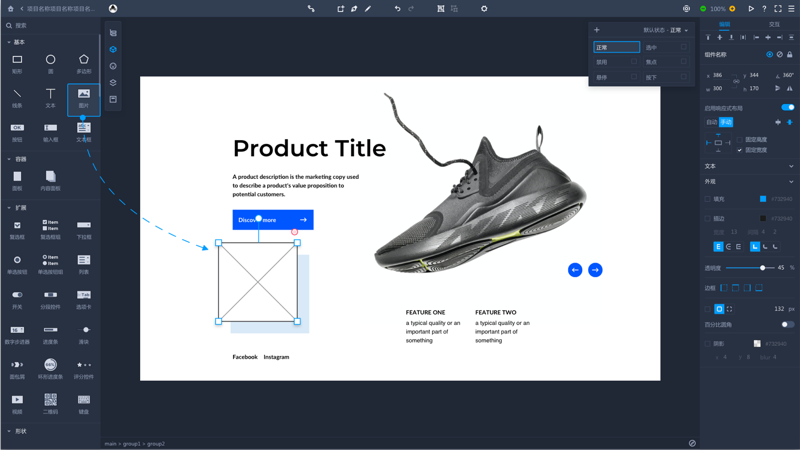Screen dimensions: 800x450
Task: Expand the shapes section at bottom
Action: [9, 431]
